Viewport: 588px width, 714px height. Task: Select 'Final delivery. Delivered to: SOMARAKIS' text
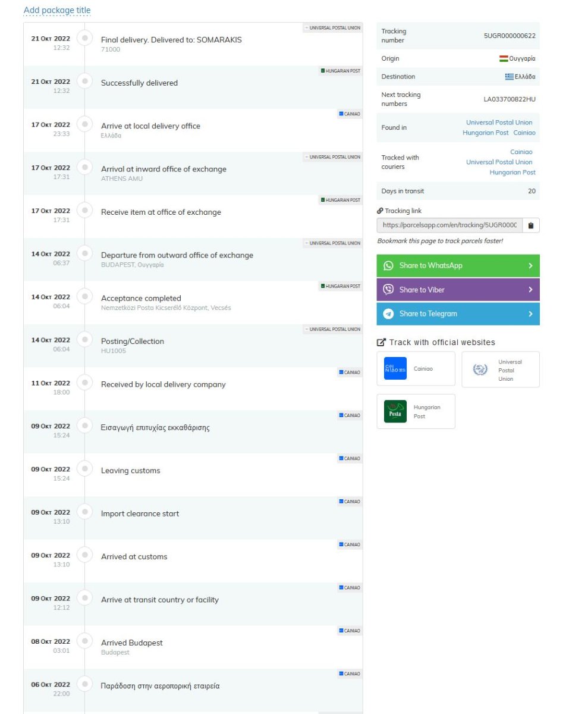[171, 40]
